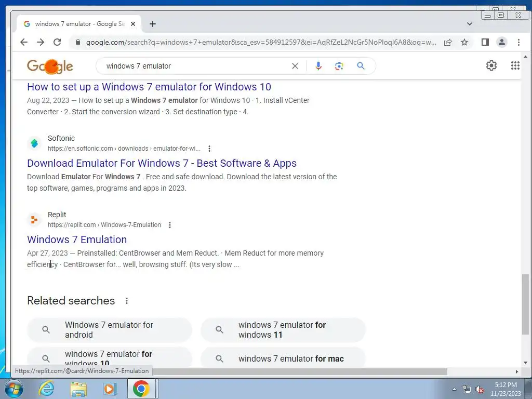
Task: Open Download Emulator For Windows 7 result
Action: (162, 163)
